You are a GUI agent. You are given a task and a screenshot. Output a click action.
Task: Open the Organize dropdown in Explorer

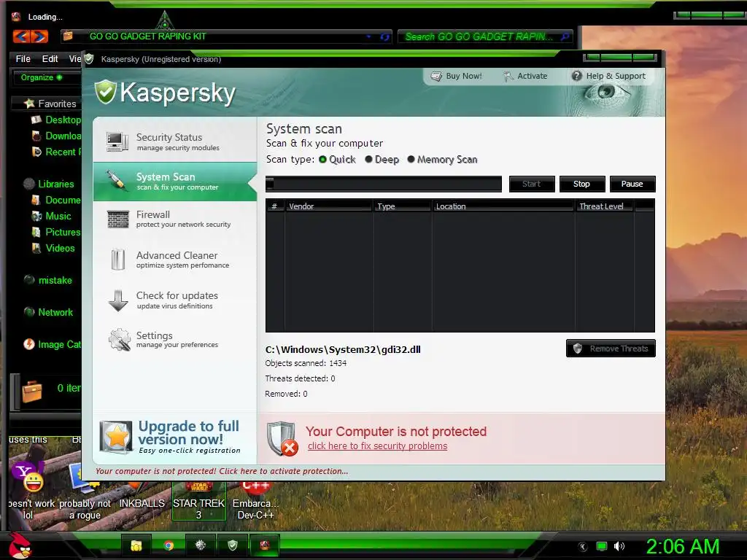pyautogui.click(x=41, y=77)
